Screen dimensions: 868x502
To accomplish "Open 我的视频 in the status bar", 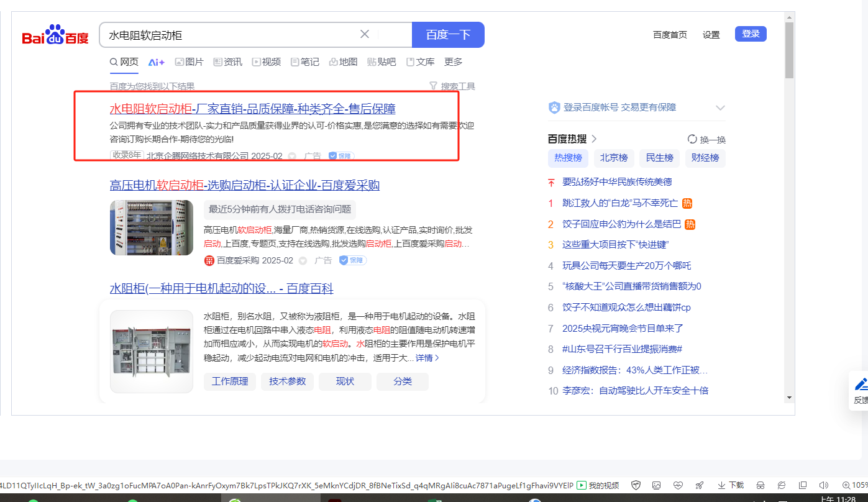I will coord(598,485).
